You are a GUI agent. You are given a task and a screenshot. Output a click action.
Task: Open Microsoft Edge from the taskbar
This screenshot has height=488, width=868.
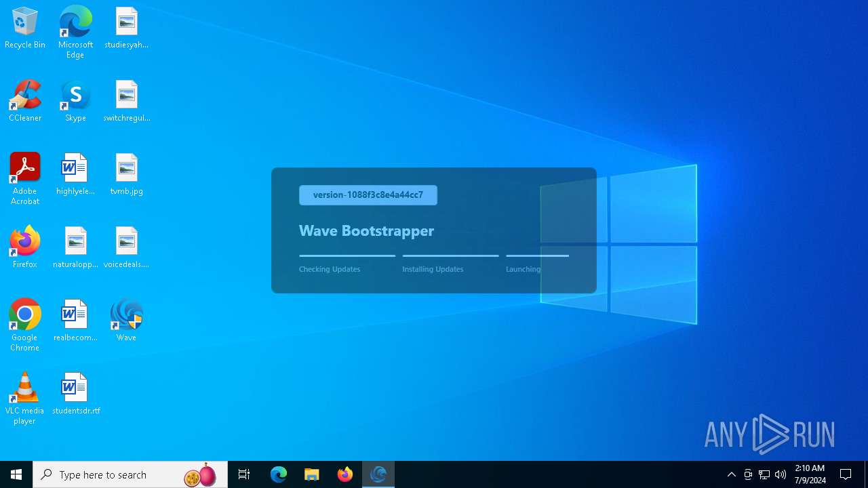tap(279, 474)
